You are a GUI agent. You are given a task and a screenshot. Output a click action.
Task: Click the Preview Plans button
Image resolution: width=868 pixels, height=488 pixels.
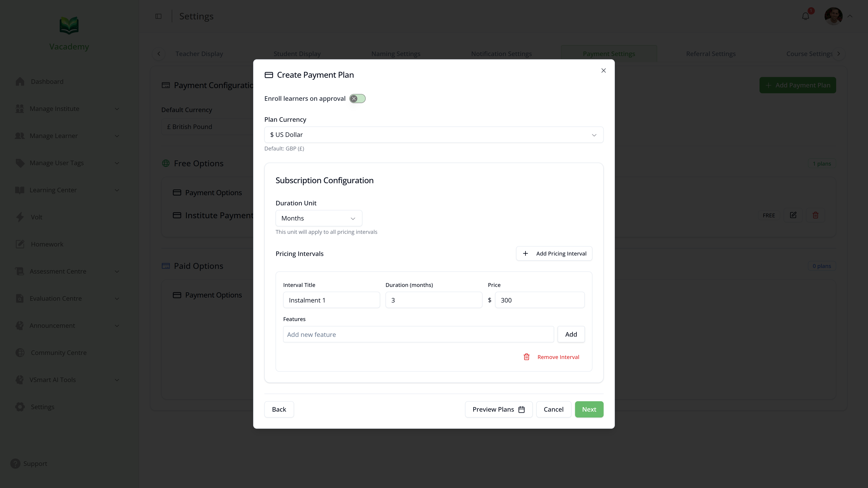pos(498,409)
